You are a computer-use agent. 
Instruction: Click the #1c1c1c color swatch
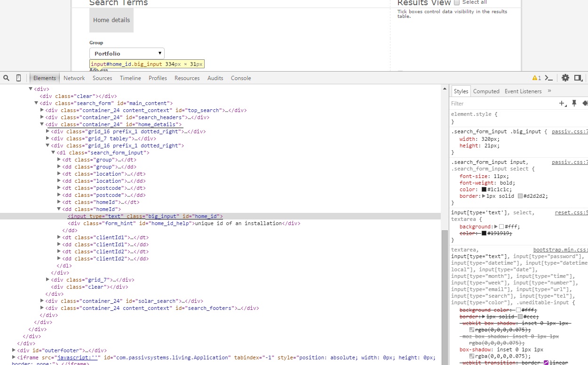485,189
